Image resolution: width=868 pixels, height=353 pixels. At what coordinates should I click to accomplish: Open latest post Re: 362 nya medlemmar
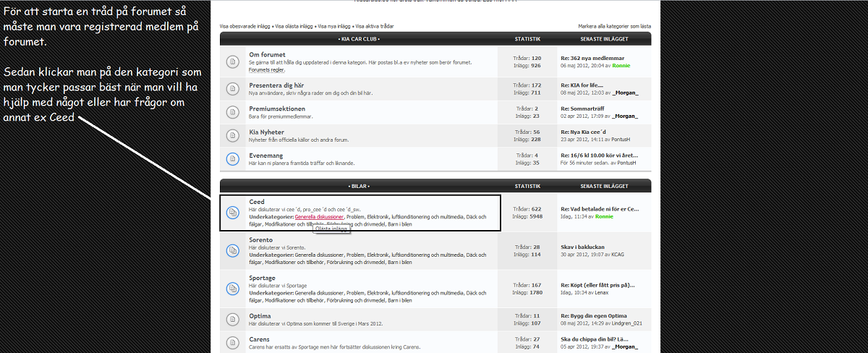(x=592, y=58)
